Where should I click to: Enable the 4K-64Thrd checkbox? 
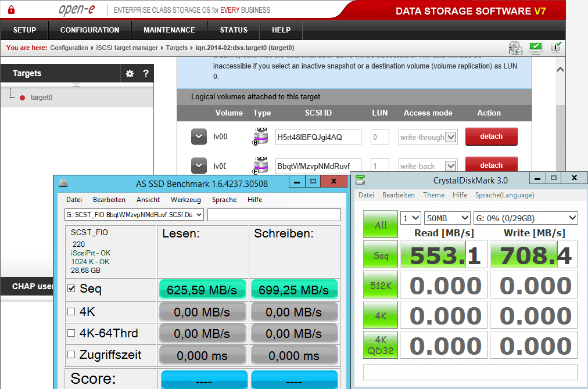[71, 333]
